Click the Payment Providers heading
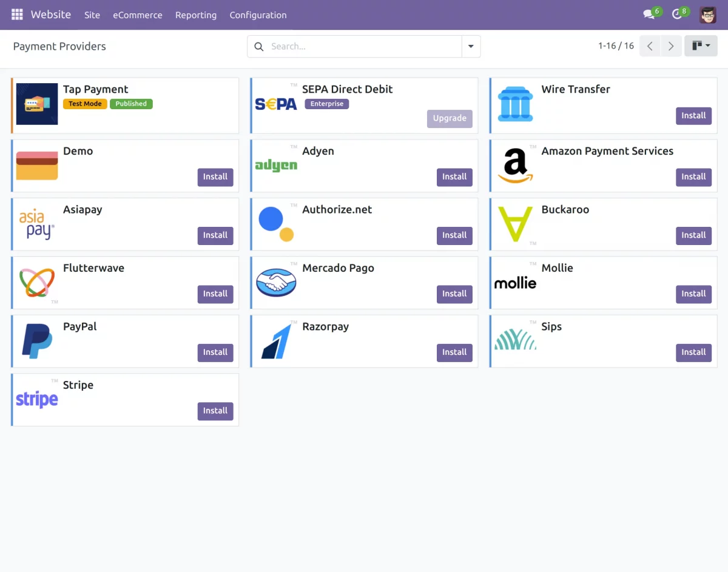 (x=59, y=47)
